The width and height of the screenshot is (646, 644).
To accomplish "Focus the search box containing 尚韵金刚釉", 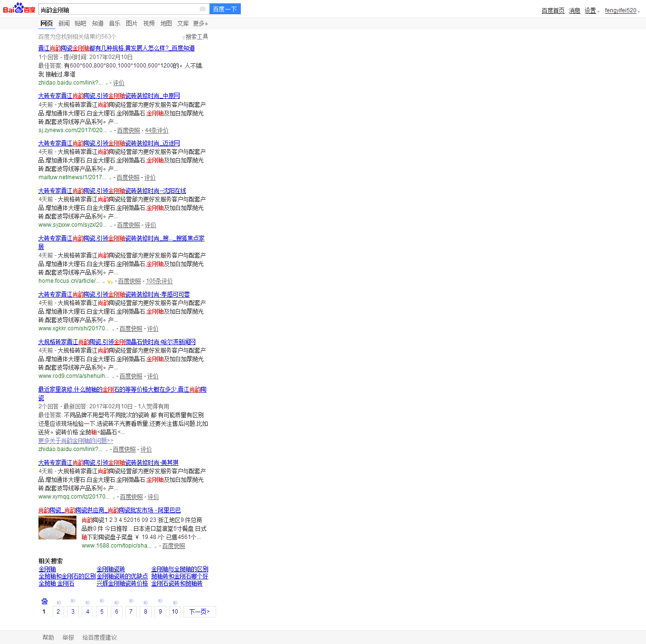I will pyautogui.click(x=119, y=10).
